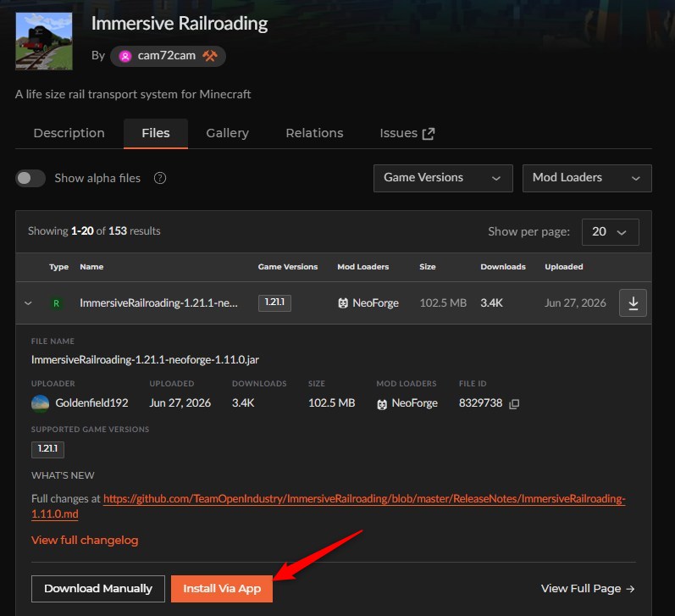Click the 1.21.1 version tag in table row
Viewport: 675px width, 616px height.
click(274, 302)
